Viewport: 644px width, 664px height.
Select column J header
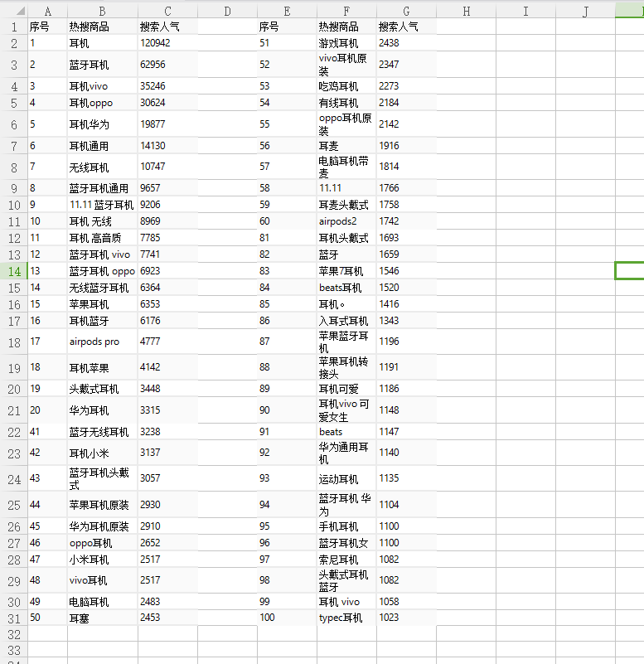(586, 11)
